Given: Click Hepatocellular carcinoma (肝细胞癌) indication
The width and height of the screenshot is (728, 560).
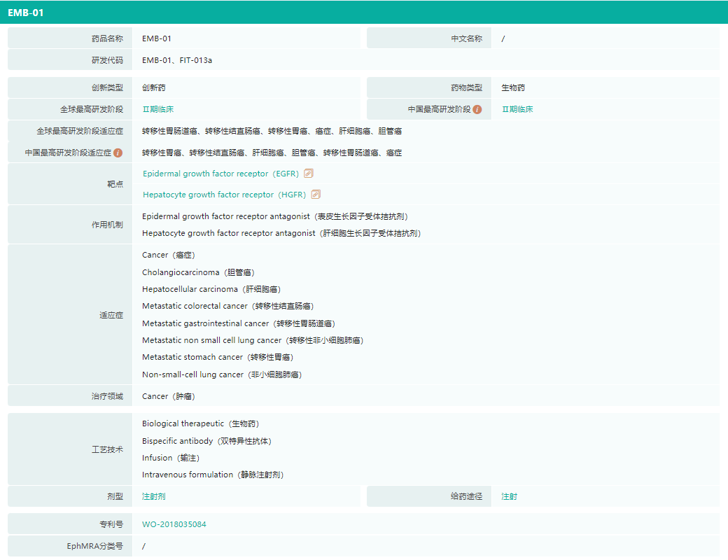Looking at the screenshot, I should [x=211, y=289].
